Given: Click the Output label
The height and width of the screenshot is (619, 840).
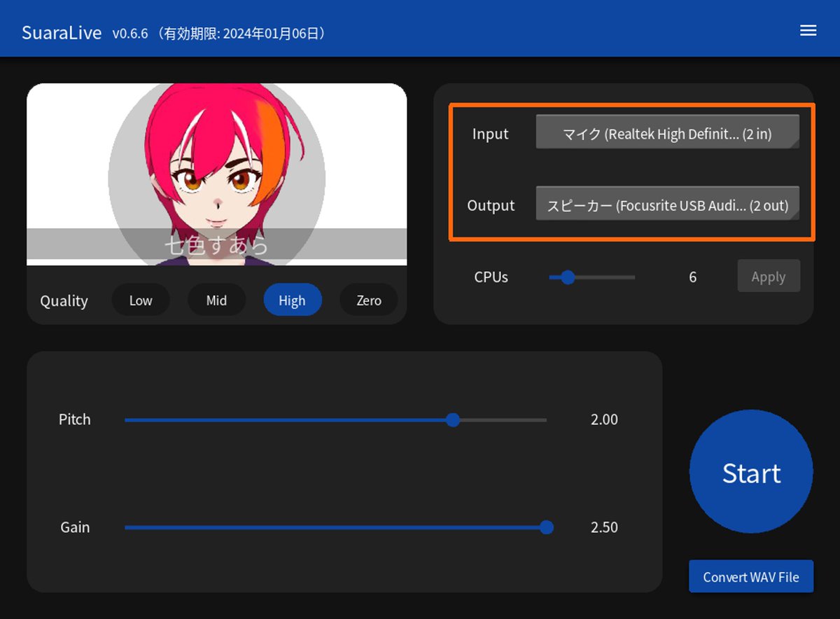Looking at the screenshot, I should [x=491, y=205].
